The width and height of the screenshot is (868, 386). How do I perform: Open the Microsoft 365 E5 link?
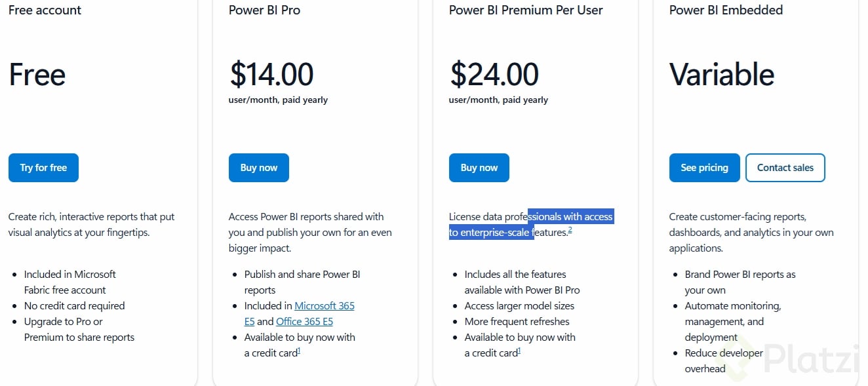click(x=325, y=305)
